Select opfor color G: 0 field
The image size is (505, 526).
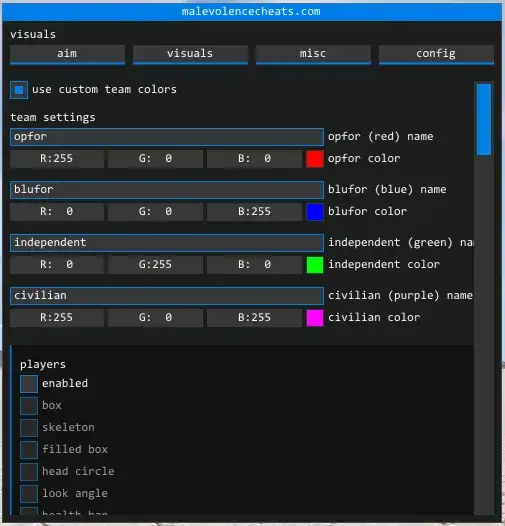[x=155, y=159]
